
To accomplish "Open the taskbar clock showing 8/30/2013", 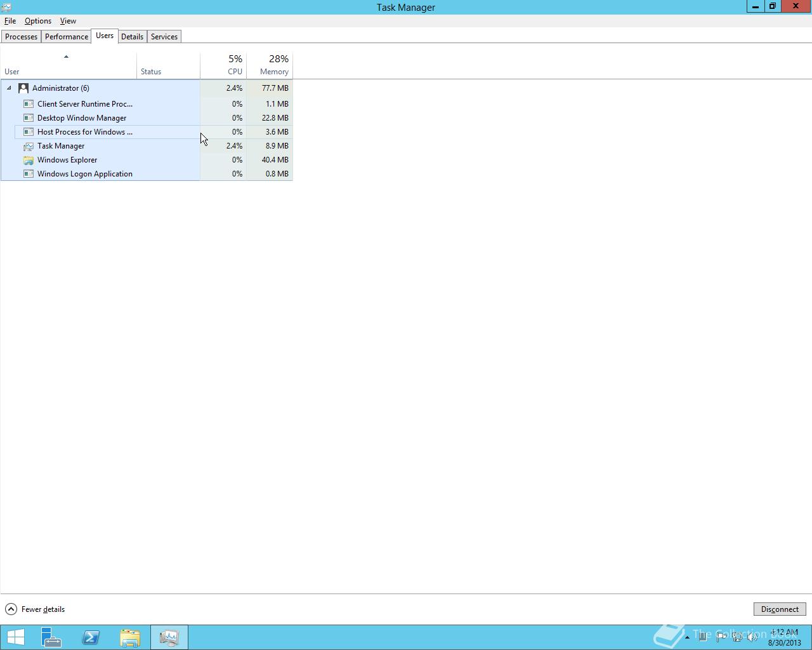I will (x=785, y=637).
